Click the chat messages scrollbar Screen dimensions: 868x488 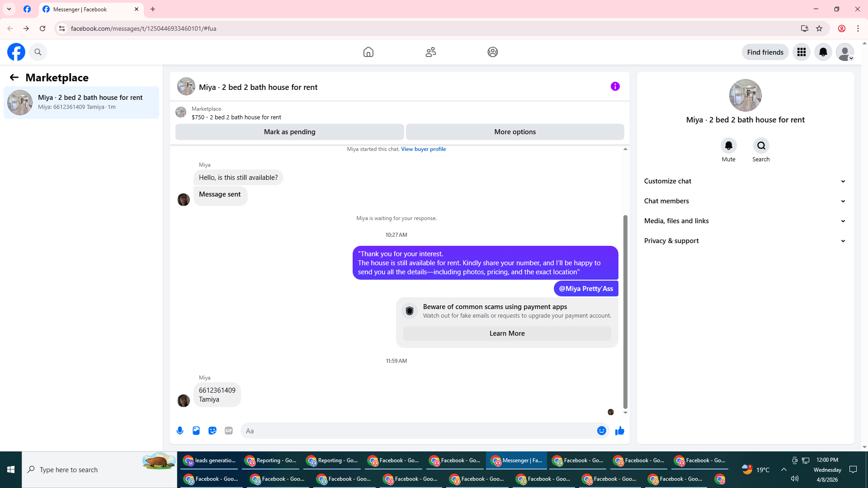pyautogui.click(x=625, y=312)
